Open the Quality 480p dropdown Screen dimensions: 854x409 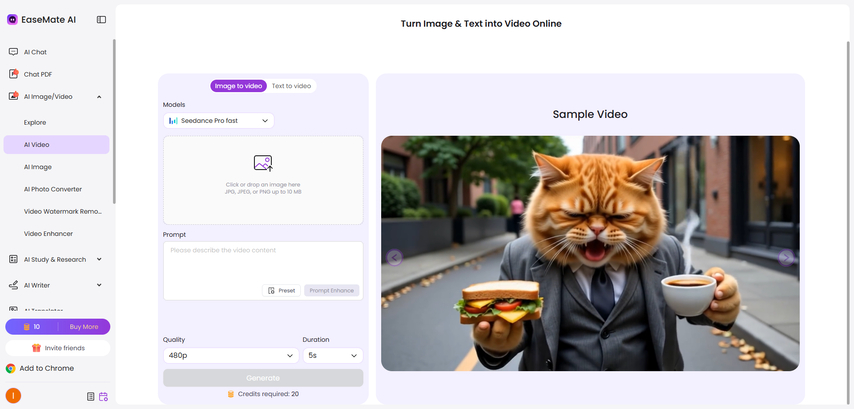[x=231, y=356]
